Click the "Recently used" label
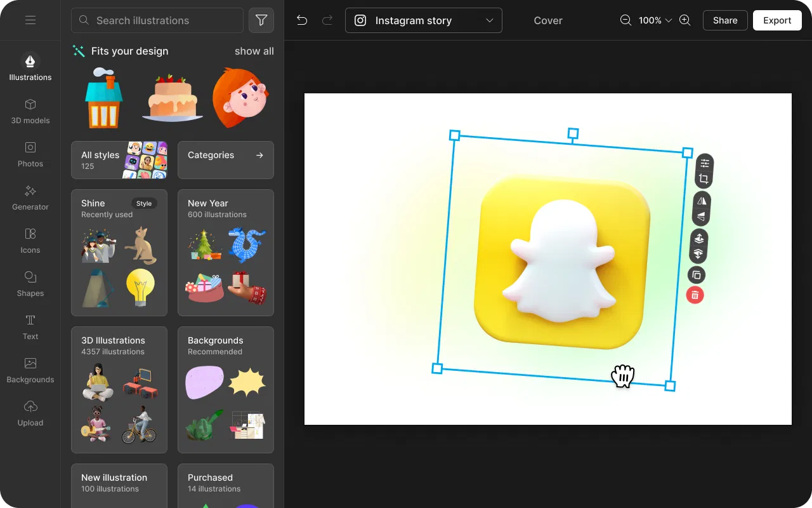The height and width of the screenshot is (508, 812). tap(107, 215)
